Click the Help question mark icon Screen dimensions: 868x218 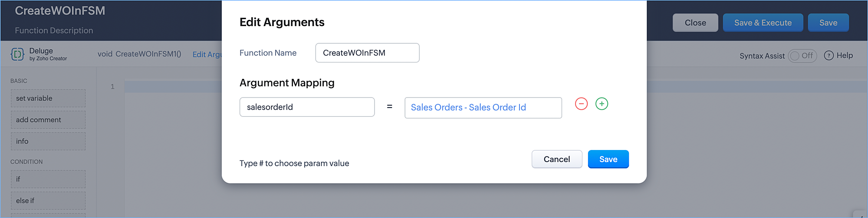coord(829,55)
